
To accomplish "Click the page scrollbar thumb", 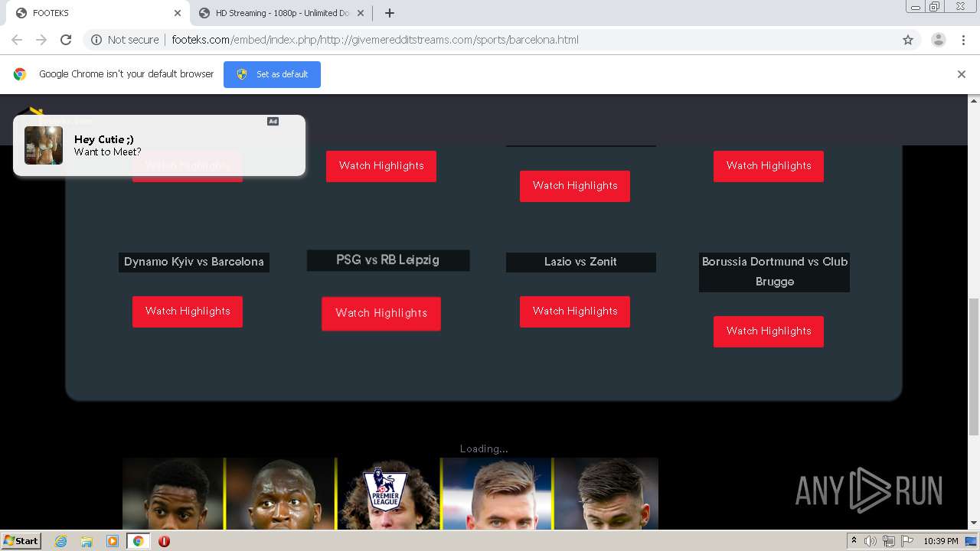I will point(974,366).
